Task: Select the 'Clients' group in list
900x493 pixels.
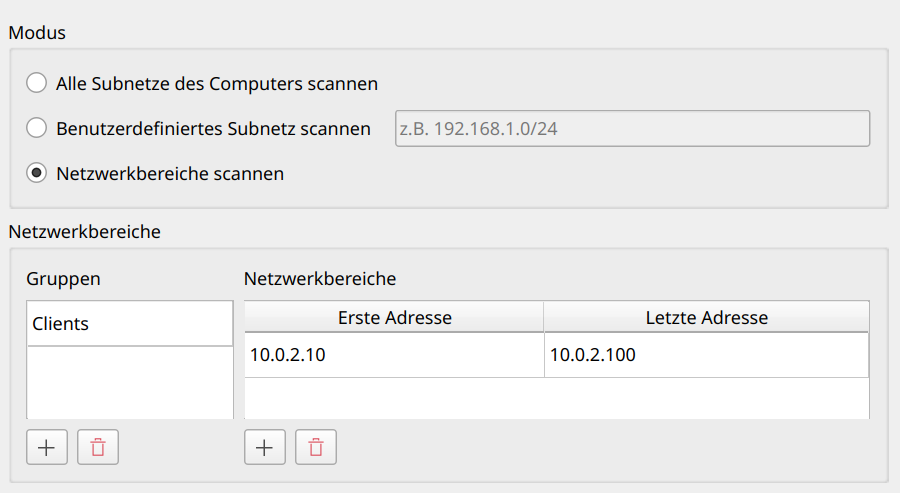Action: click(130, 324)
